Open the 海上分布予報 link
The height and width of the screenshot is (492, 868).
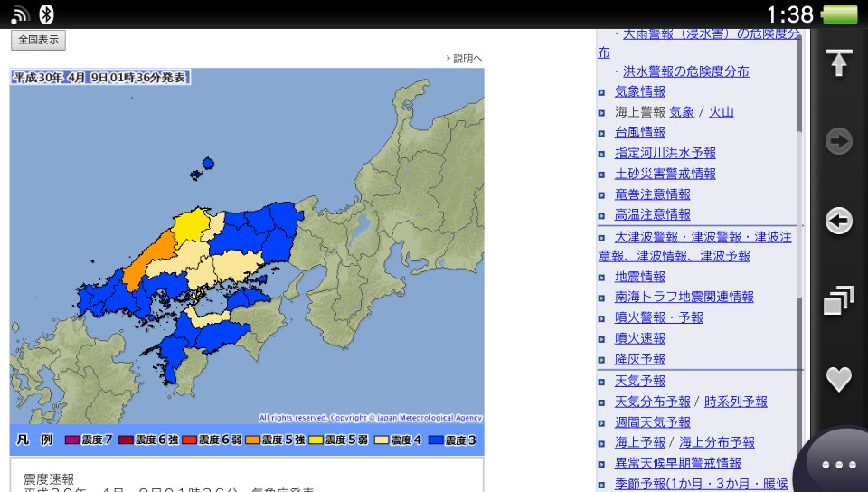pos(717,443)
